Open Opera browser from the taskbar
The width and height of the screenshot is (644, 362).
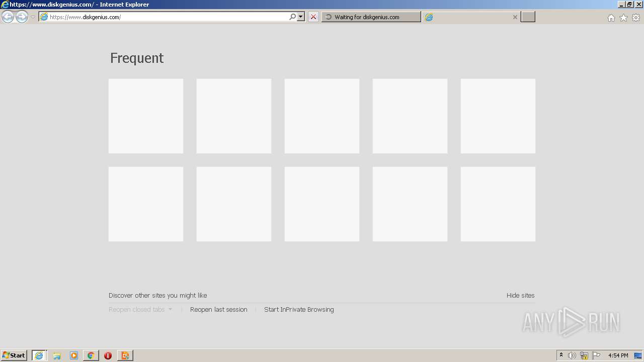point(108,355)
